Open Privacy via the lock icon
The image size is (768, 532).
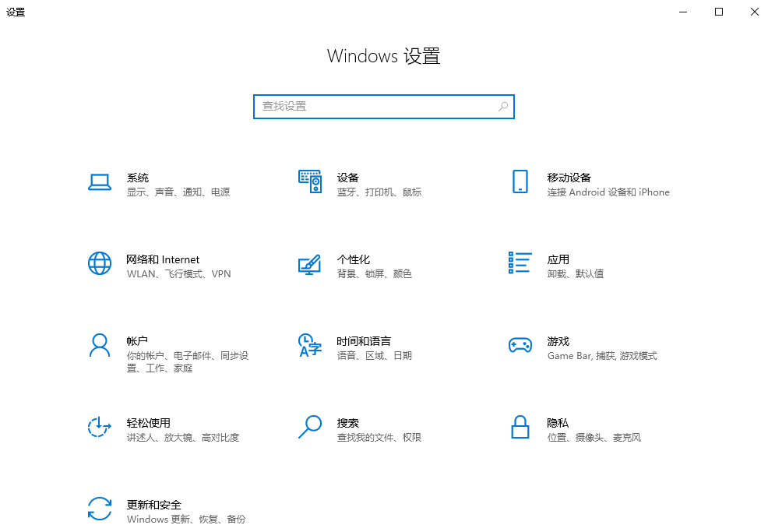520,427
